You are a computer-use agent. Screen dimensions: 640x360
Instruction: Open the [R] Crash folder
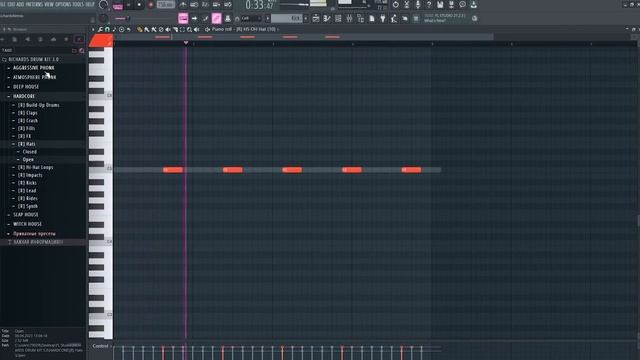pos(28,121)
